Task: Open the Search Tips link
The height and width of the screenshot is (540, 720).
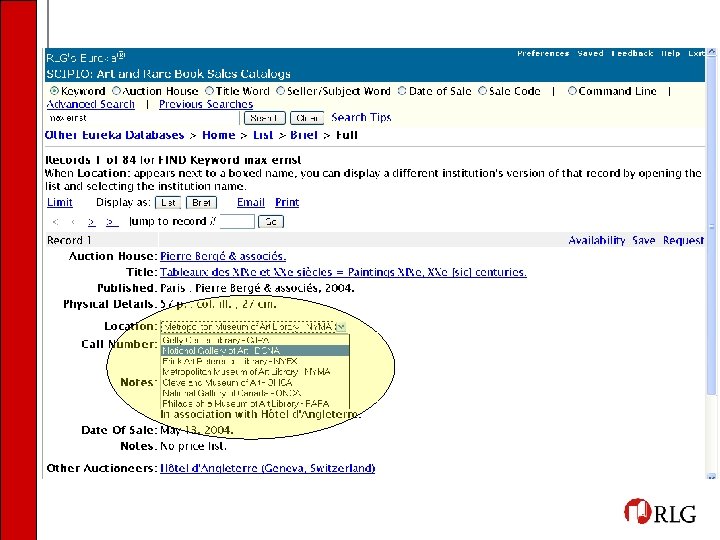Action: [x=361, y=118]
